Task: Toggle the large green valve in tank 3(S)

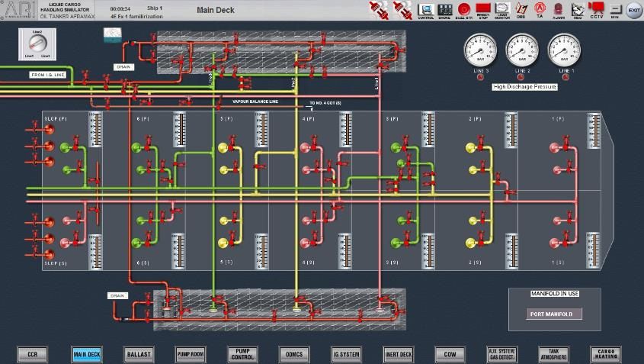Action: point(396,243)
